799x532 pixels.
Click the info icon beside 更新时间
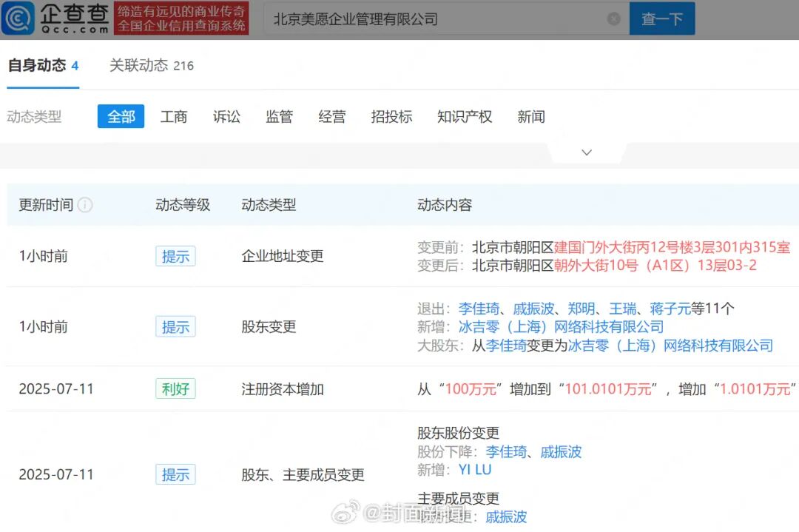pyautogui.click(x=84, y=205)
